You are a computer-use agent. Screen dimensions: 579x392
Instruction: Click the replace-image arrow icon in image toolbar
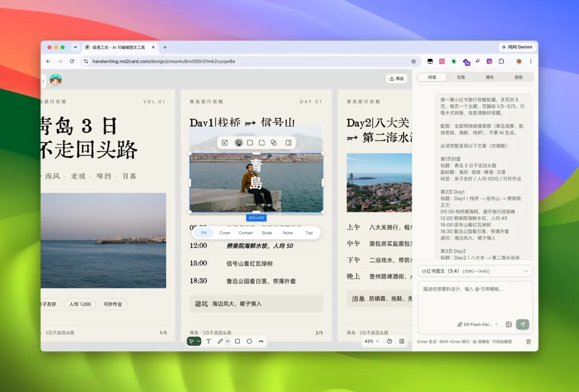(225, 143)
